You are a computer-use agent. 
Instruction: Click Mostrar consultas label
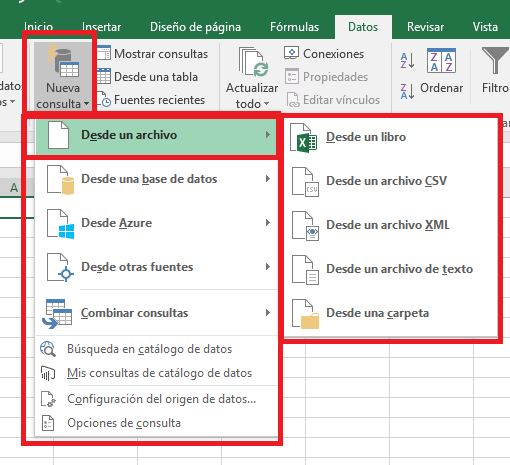[x=161, y=54]
